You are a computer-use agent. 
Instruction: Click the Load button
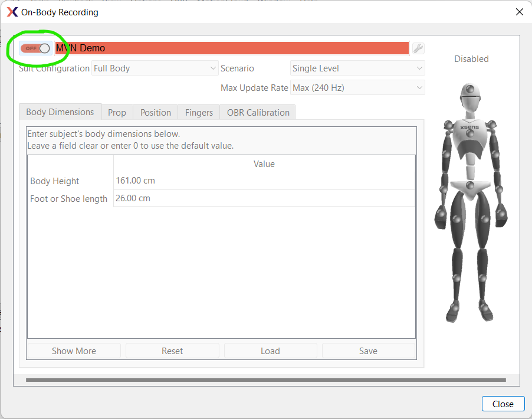coord(270,351)
